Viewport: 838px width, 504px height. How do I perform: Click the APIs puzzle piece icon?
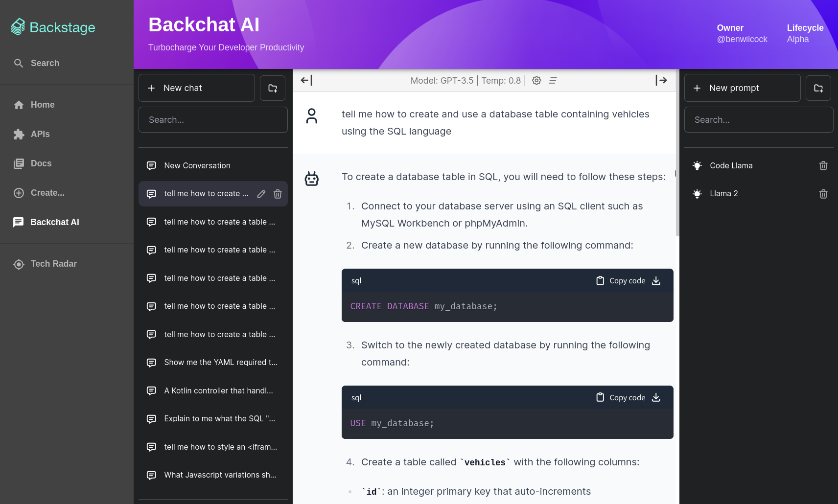(19, 134)
